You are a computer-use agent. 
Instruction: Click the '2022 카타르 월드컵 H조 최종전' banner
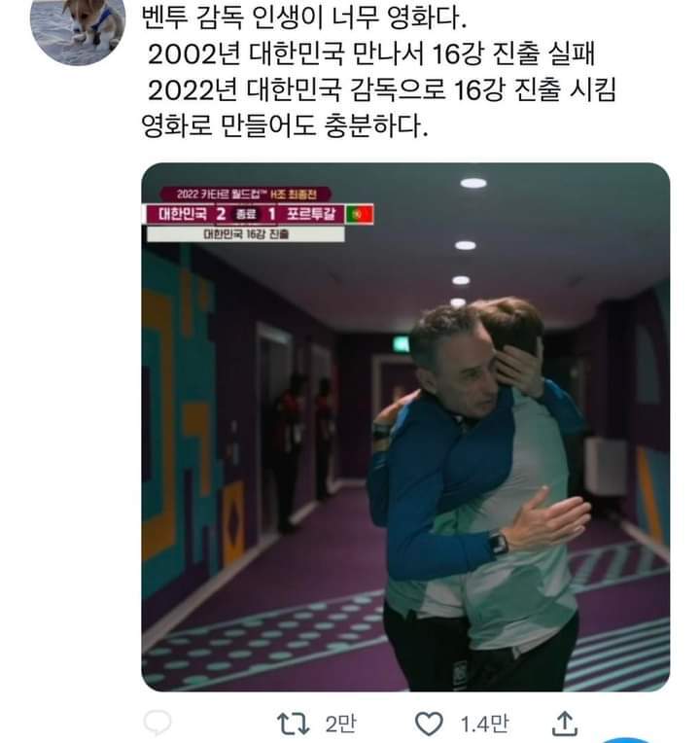click(x=246, y=194)
